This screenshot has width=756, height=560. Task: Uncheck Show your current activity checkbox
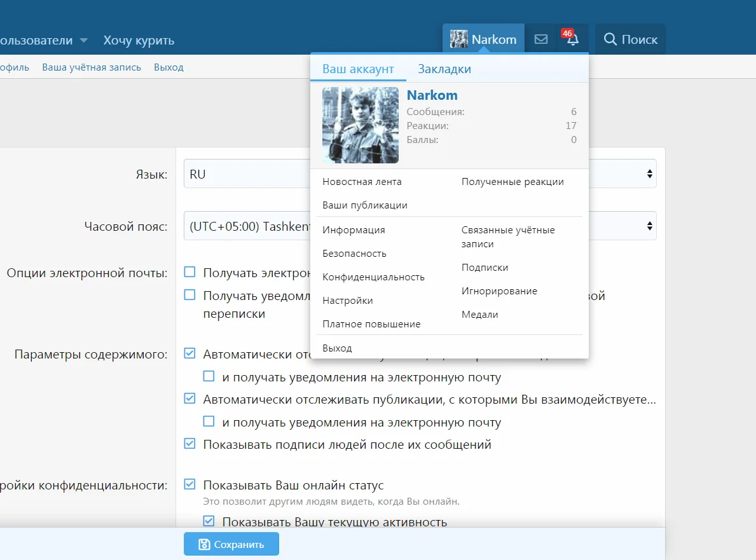[x=209, y=522]
